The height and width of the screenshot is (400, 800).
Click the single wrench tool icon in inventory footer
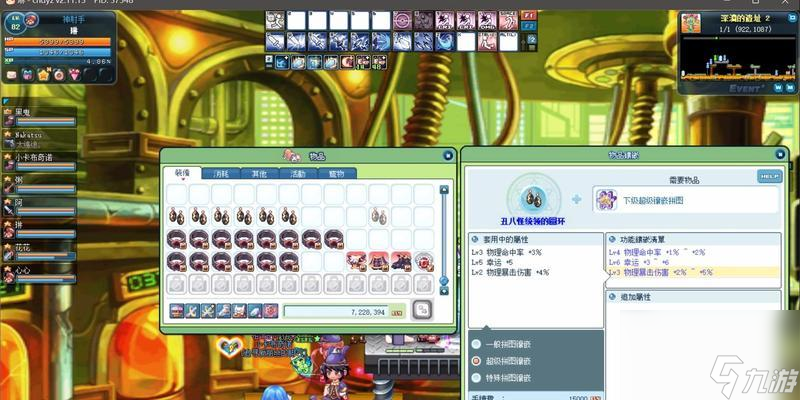coord(192,310)
